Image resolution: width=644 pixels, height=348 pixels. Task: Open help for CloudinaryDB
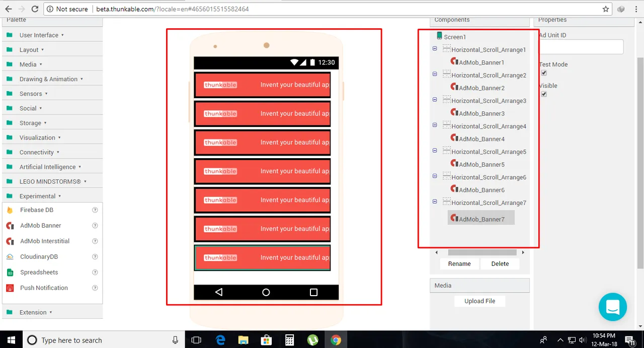coord(95,257)
